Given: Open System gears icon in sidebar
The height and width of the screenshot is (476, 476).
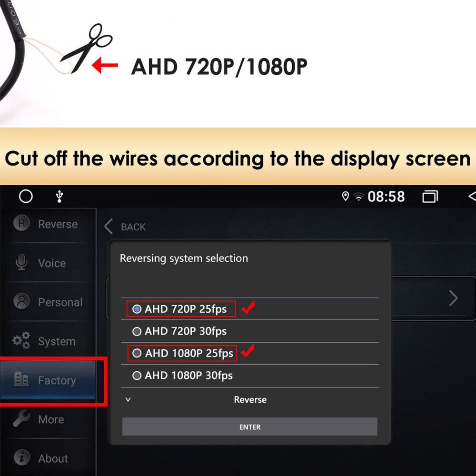Looking at the screenshot, I should tap(21, 340).
